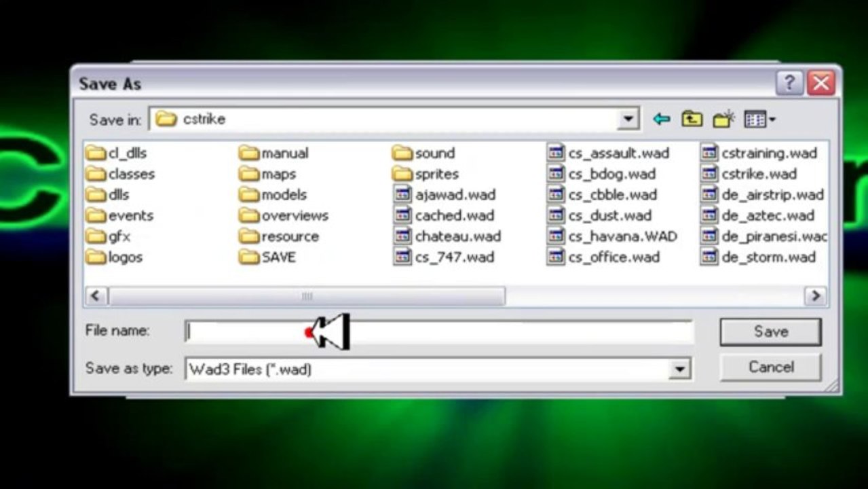Select the cl_dlls folder icon
868x489 pixels.
[96, 153]
